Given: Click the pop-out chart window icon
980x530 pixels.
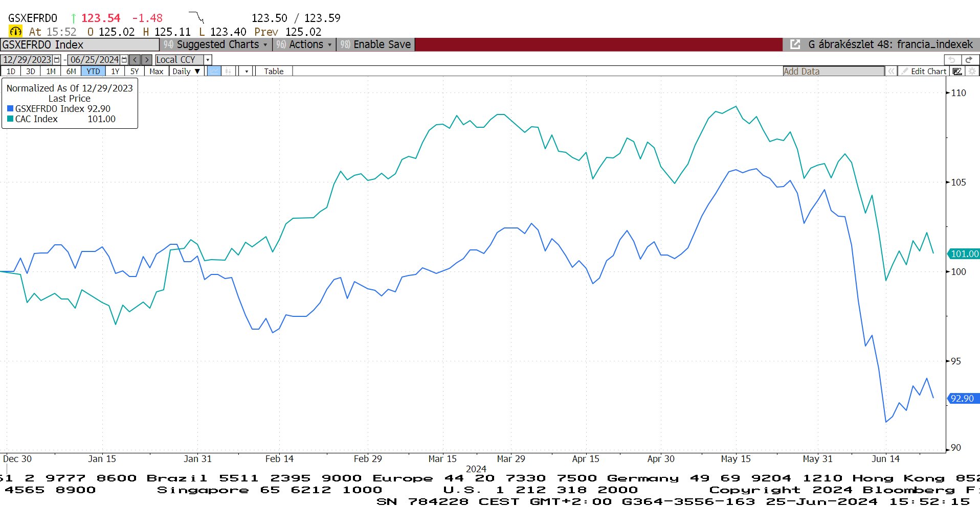Looking at the screenshot, I should (x=795, y=44).
